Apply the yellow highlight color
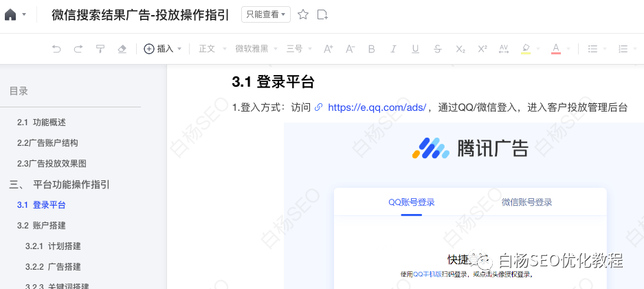Screen dimensions: 644x289 point(526,49)
